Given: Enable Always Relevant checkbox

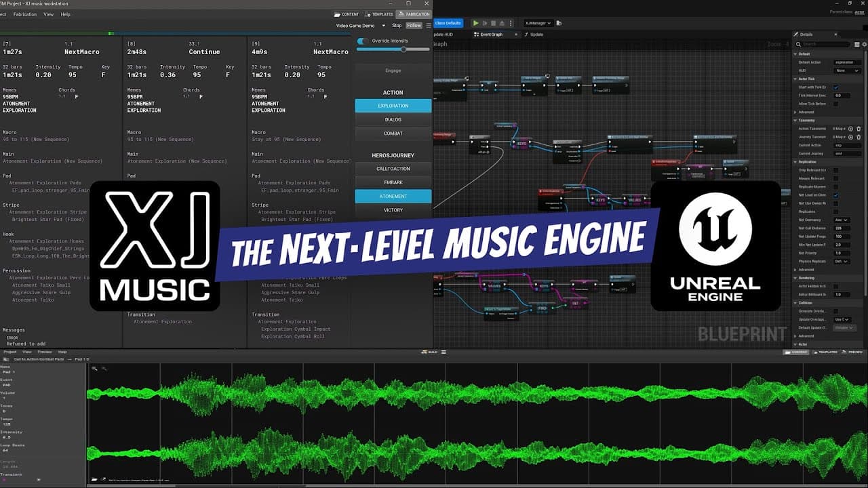Looking at the screenshot, I should coord(836,178).
